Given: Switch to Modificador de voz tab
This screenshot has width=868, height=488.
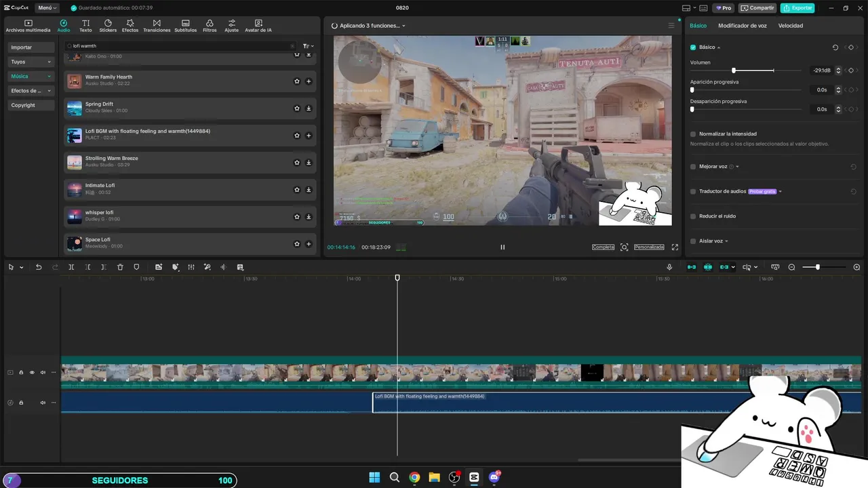Looking at the screenshot, I should (x=743, y=26).
